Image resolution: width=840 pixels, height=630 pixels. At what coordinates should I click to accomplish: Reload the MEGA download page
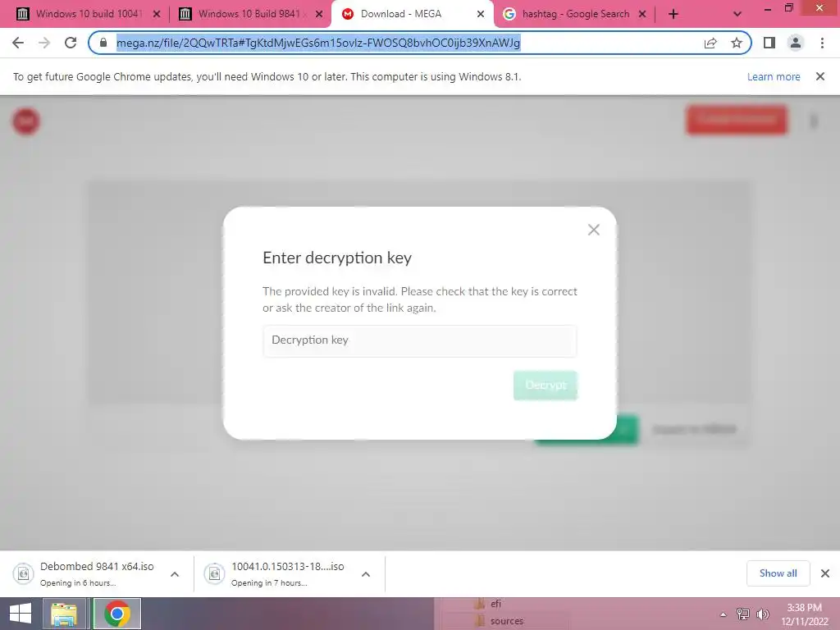tap(71, 43)
